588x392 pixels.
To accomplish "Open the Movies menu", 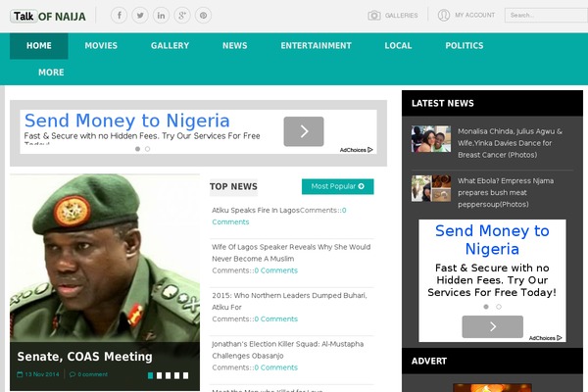I will (x=101, y=46).
